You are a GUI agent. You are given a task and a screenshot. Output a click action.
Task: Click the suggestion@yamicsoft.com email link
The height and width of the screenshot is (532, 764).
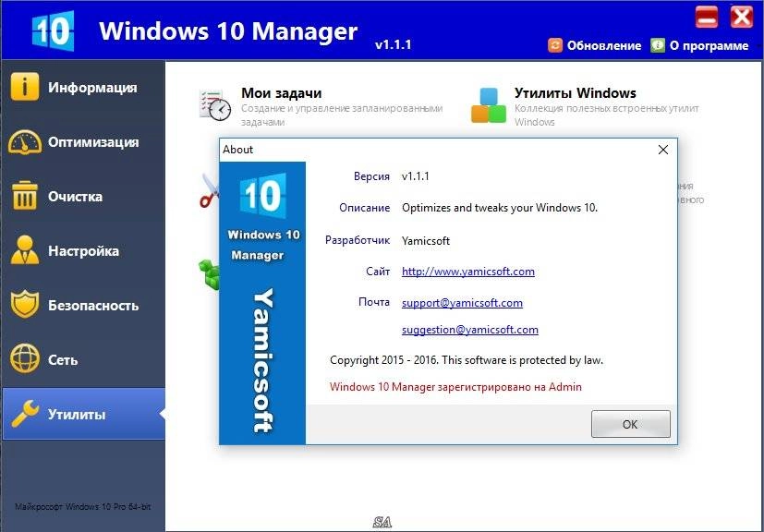pyautogui.click(x=469, y=330)
